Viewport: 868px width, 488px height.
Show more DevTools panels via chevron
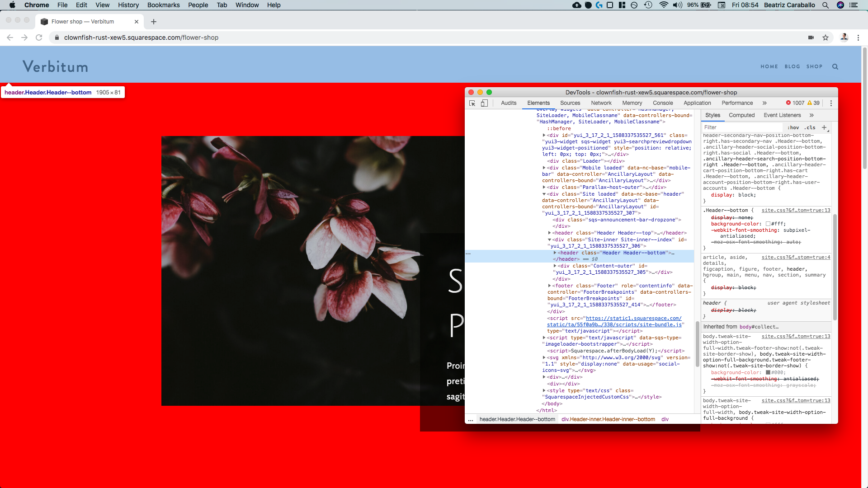[764, 103]
